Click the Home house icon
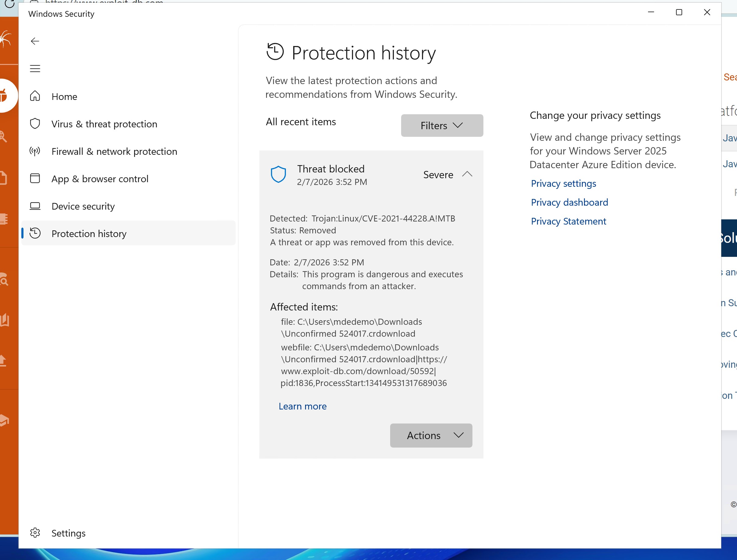The width and height of the screenshot is (737, 560). 35,96
